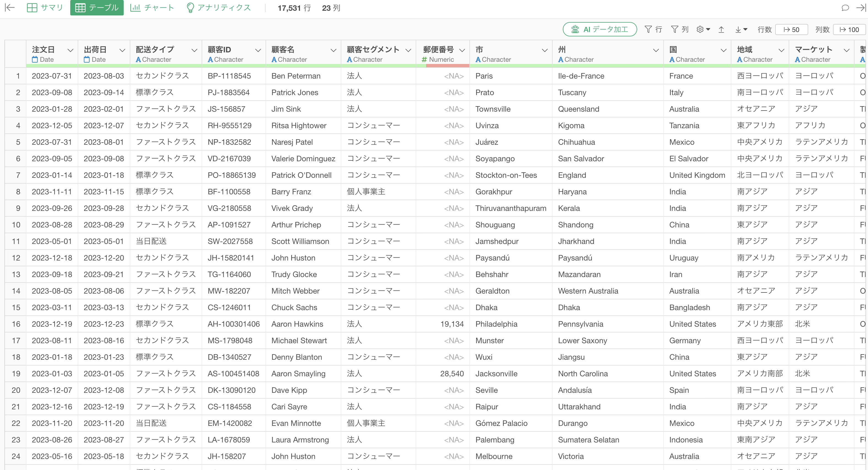This screenshot has width=868, height=470.
Task: Open the 郵便番号 column dropdown arrow
Action: click(x=462, y=50)
